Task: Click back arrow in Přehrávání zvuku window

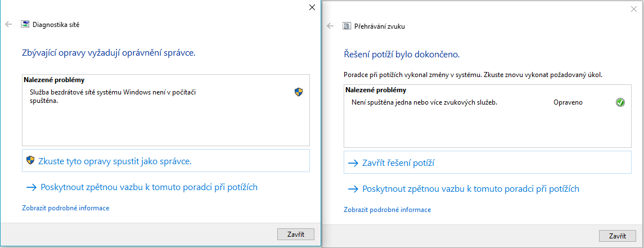Action: tap(330, 26)
